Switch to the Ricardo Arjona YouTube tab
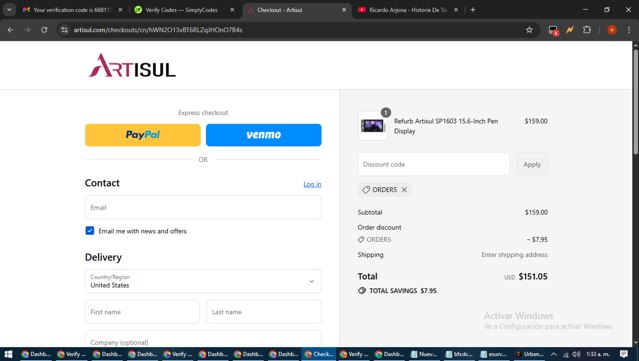 point(408,9)
